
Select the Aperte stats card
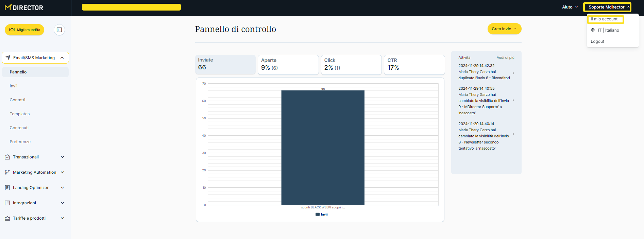pyautogui.click(x=288, y=65)
